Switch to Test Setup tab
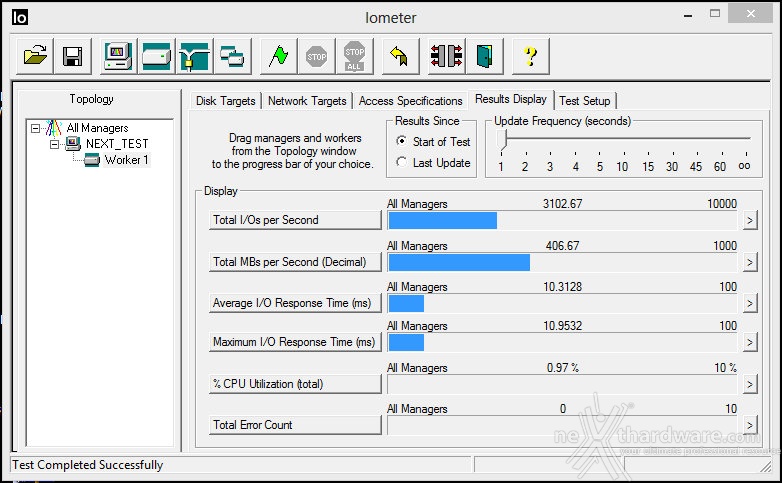 pyautogui.click(x=585, y=101)
